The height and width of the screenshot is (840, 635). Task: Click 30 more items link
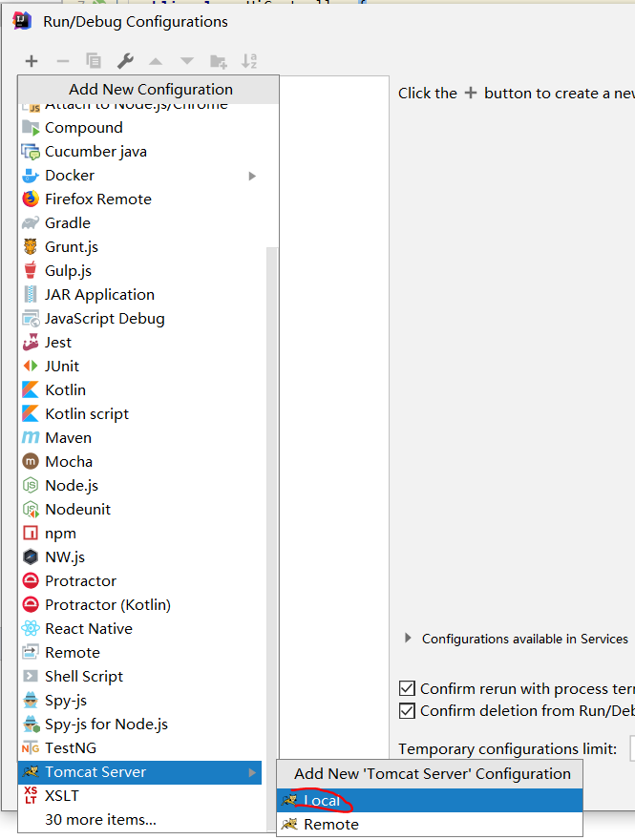point(100,819)
